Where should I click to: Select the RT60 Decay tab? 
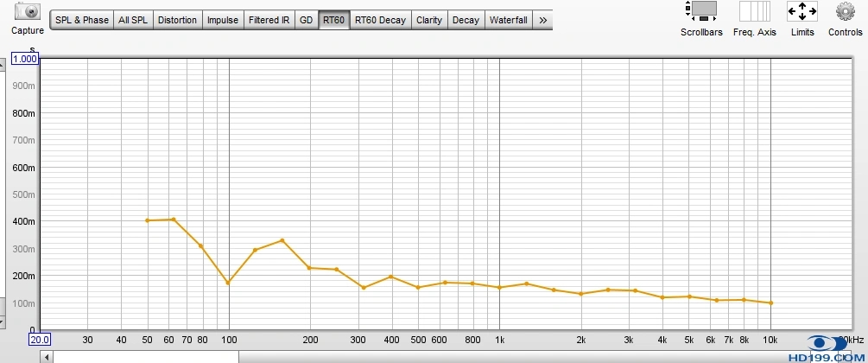pyautogui.click(x=380, y=20)
